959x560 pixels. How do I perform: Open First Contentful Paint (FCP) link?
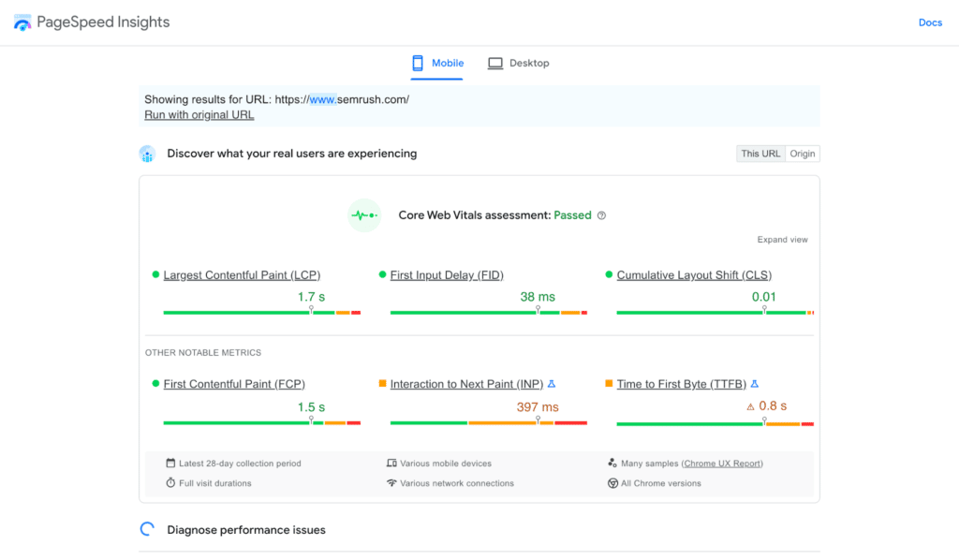point(234,384)
